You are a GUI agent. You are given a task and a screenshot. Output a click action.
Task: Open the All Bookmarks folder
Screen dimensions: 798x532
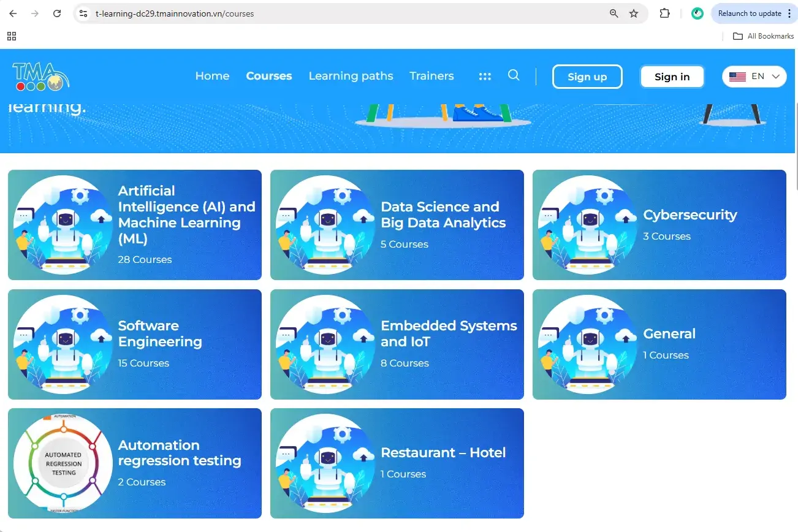764,36
